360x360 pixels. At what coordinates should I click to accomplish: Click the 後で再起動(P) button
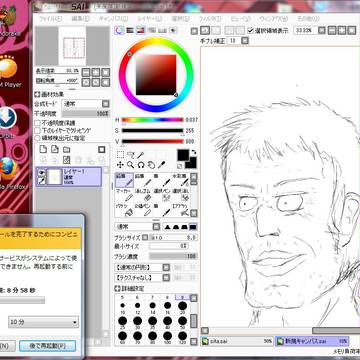pos(47,346)
